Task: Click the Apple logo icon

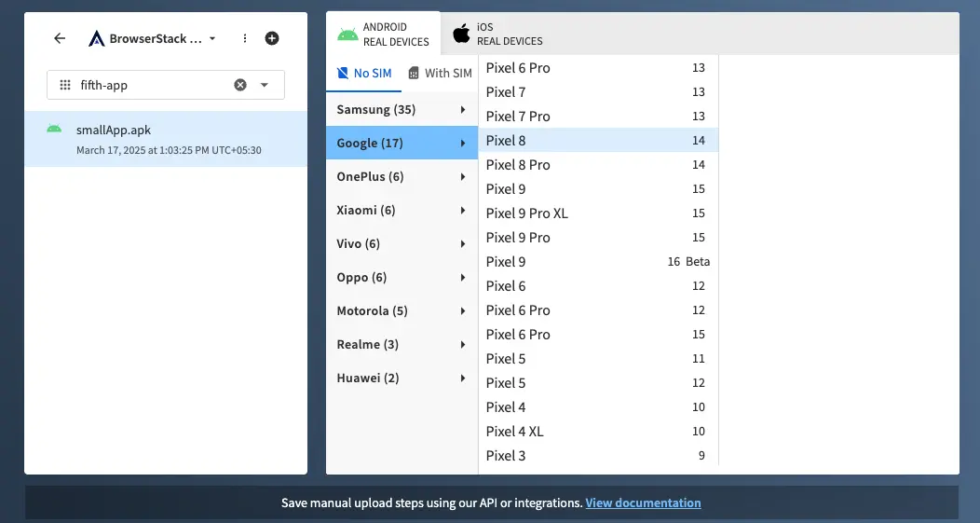Action: [461, 34]
